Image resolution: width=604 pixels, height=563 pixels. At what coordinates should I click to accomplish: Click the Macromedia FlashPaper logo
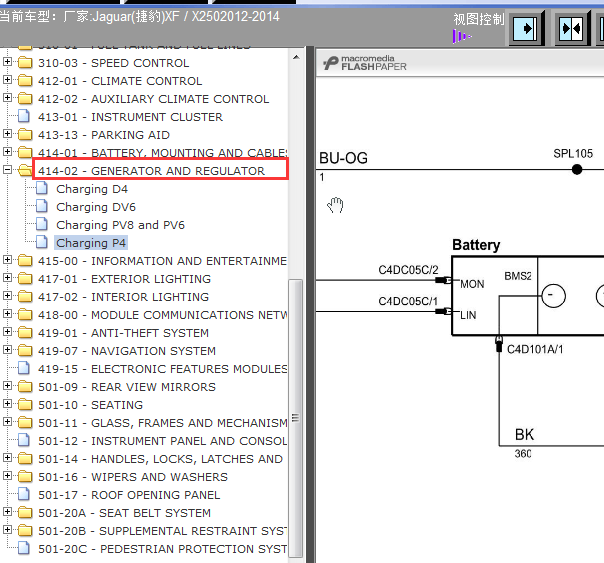pyautogui.click(x=364, y=63)
